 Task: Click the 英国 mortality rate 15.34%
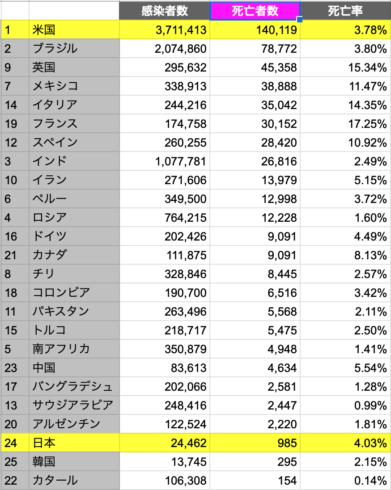pyautogui.click(x=346, y=68)
